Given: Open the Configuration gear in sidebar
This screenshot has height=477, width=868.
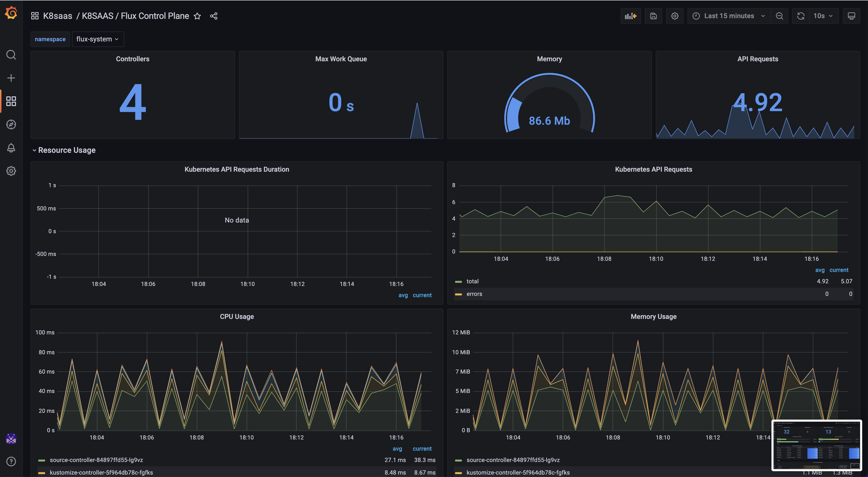Looking at the screenshot, I should 11,171.
